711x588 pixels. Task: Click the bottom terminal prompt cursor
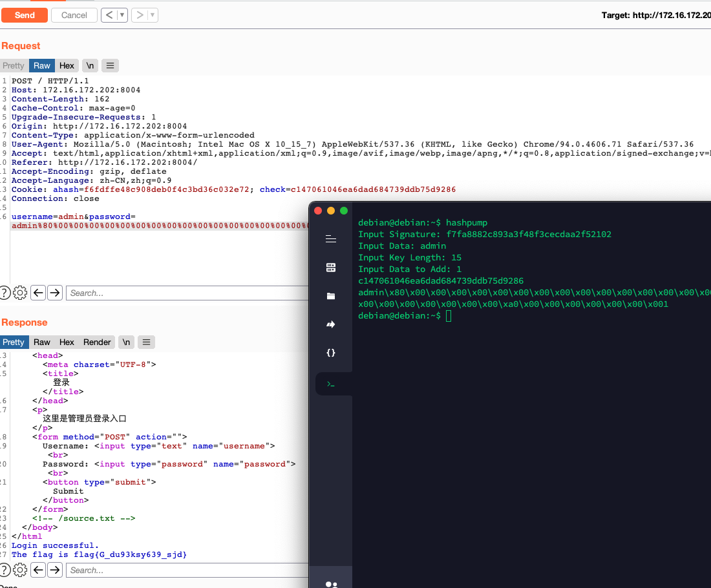[x=449, y=316]
